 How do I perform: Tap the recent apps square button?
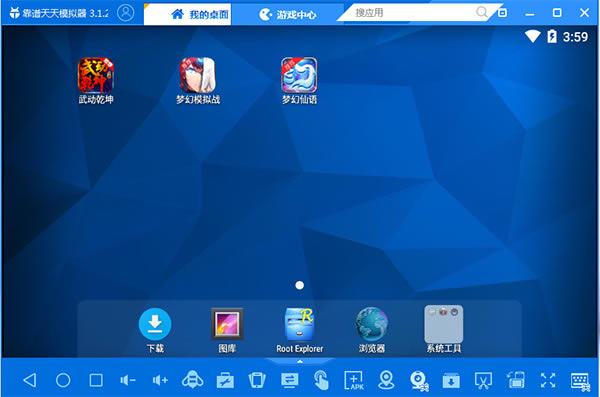pyautogui.click(x=96, y=380)
